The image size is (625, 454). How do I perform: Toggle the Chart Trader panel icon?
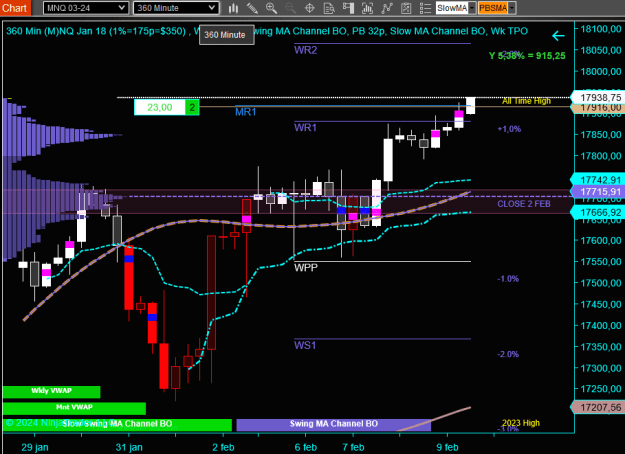(348, 8)
